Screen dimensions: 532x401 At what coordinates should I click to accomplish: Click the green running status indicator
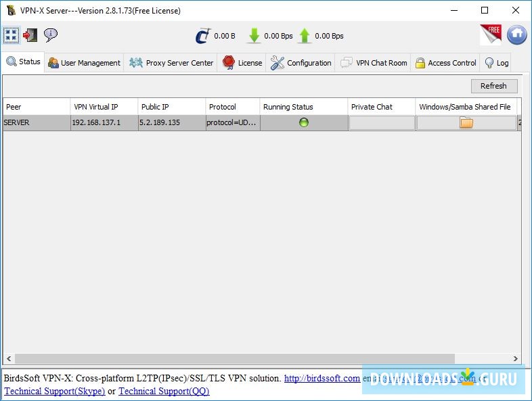click(x=304, y=122)
